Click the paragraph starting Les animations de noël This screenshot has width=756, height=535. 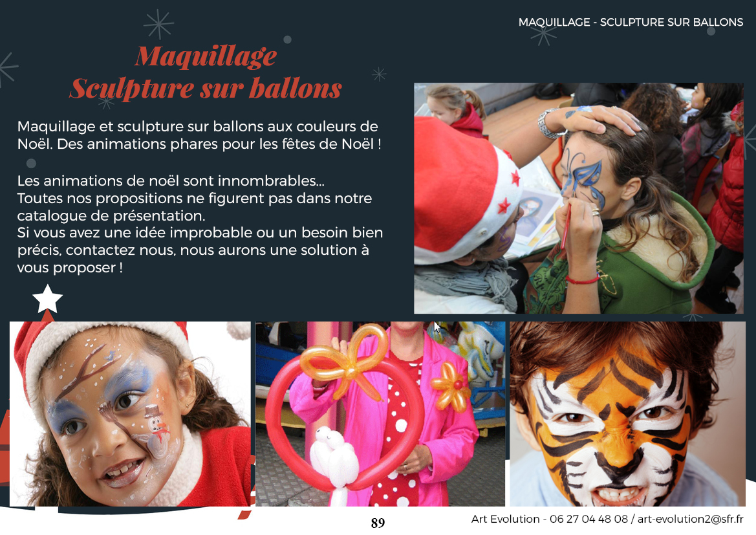[x=200, y=224]
